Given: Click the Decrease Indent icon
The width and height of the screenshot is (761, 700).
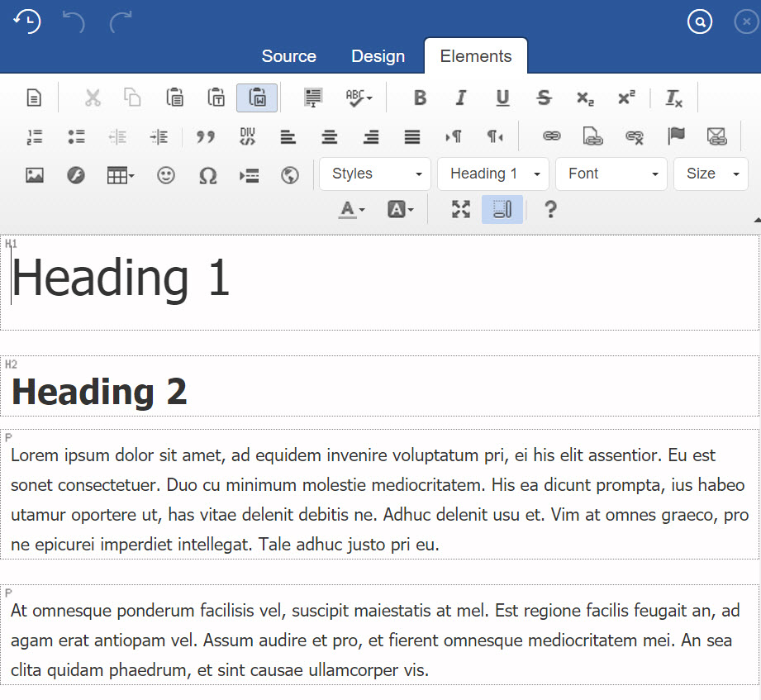Looking at the screenshot, I should tap(117, 137).
